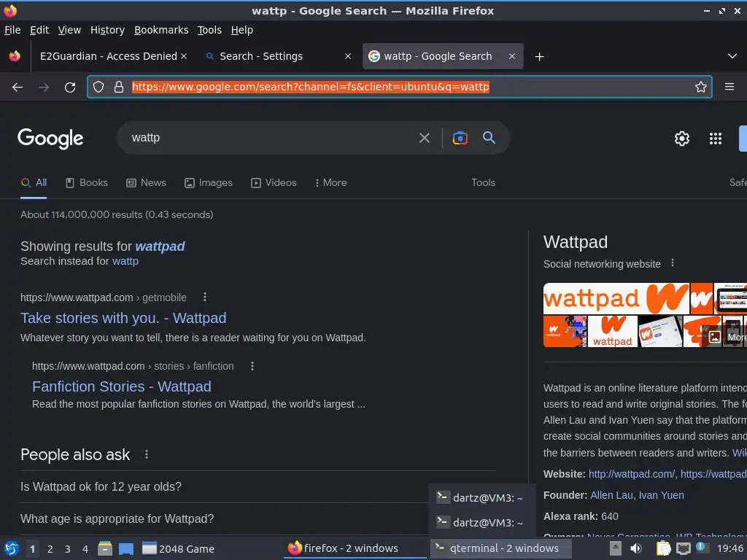
Task: Open the large wattpad logo thumbnail
Action: (616, 298)
